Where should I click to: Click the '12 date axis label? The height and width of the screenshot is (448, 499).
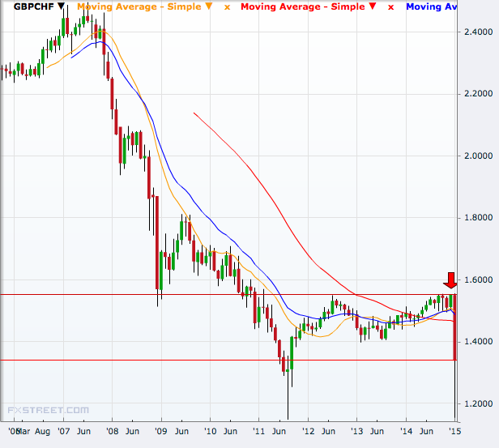pyautogui.click(x=308, y=432)
